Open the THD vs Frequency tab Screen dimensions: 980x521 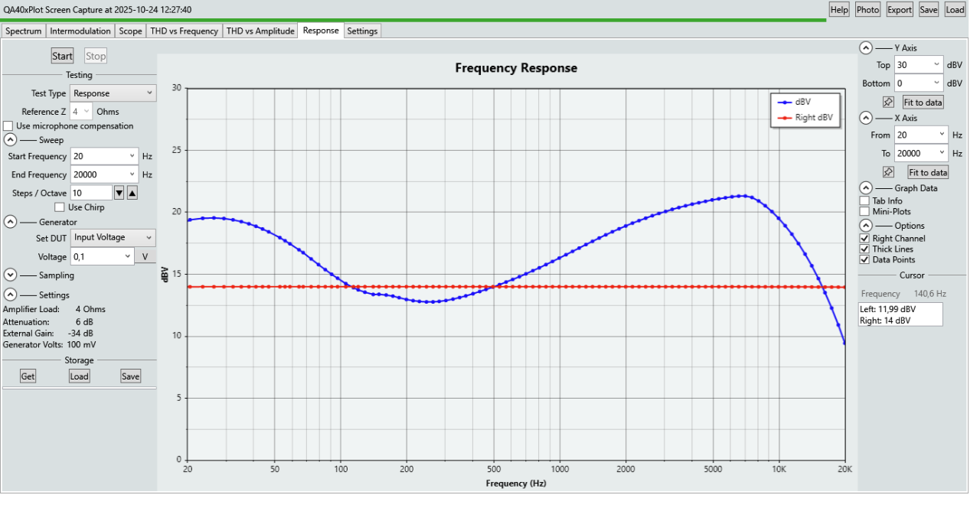pyautogui.click(x=184, y=31)
